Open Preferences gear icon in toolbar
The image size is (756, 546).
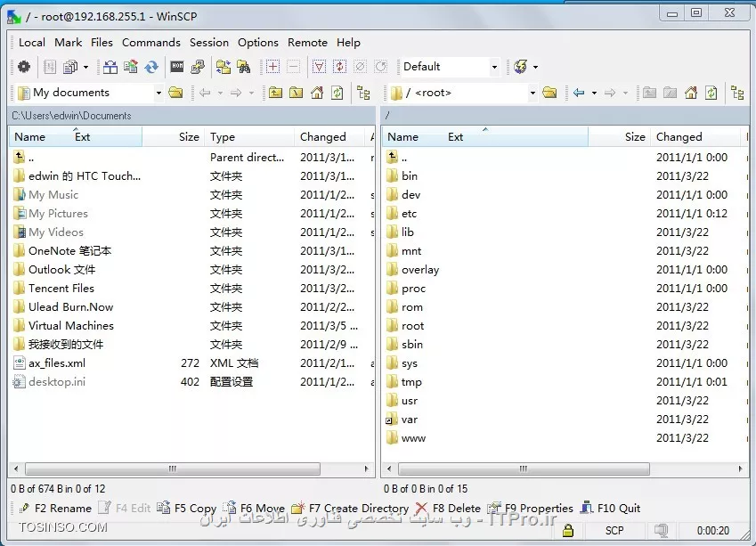coord(24,67)
